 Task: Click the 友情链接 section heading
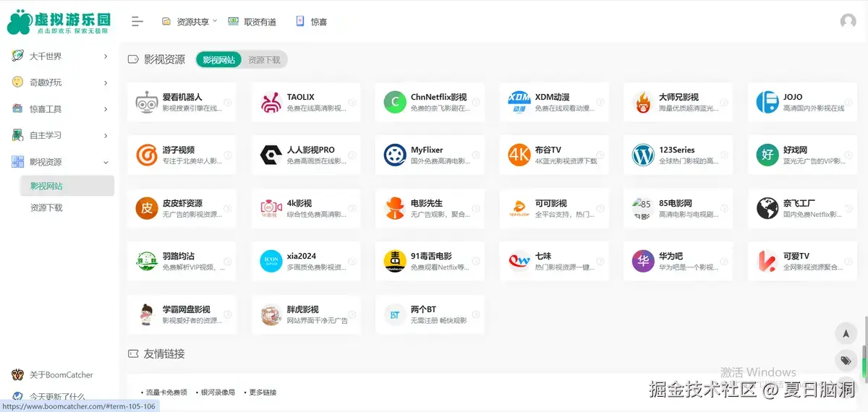(x=164, y=353)
